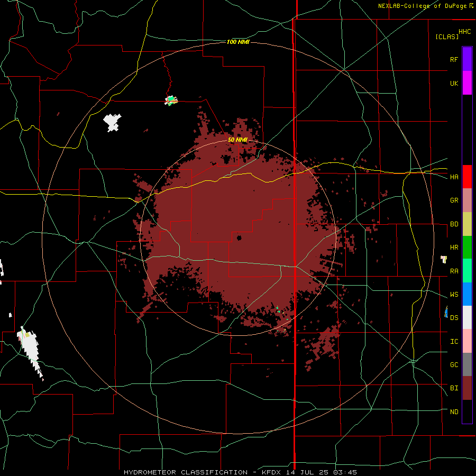
Task: Click the HA red legend swatch
Action: [x=467, y=177]
